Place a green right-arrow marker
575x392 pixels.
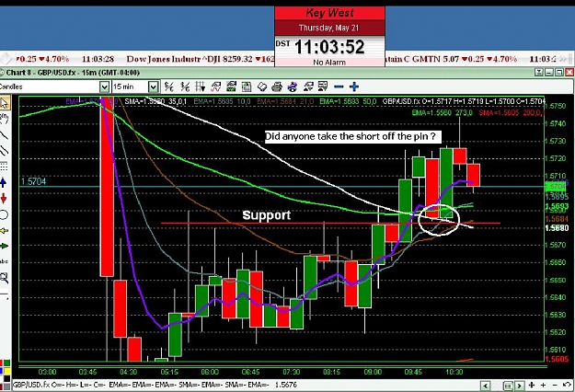tap(4, 246)
